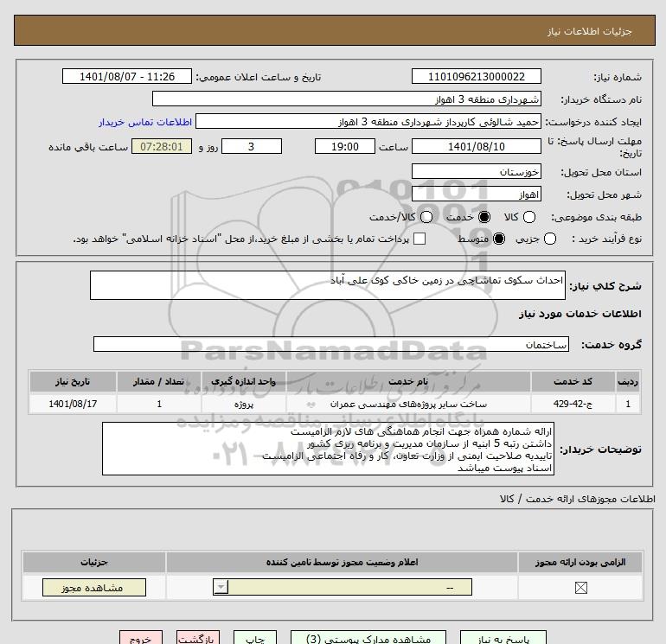Click the ساخت سایر پروژه‌های مهندسی عمران cell

[x=408, y=404]
